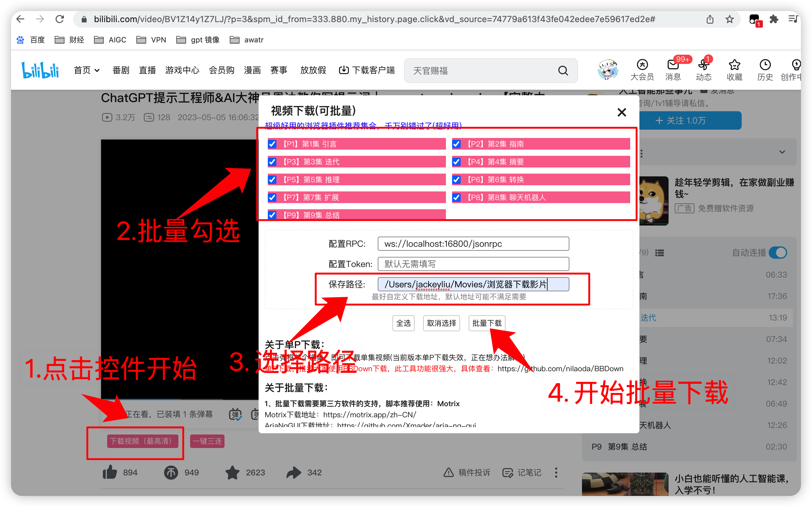Open the AIGC bookmarks folder
The image size is (812, 507).
(110, 40)
